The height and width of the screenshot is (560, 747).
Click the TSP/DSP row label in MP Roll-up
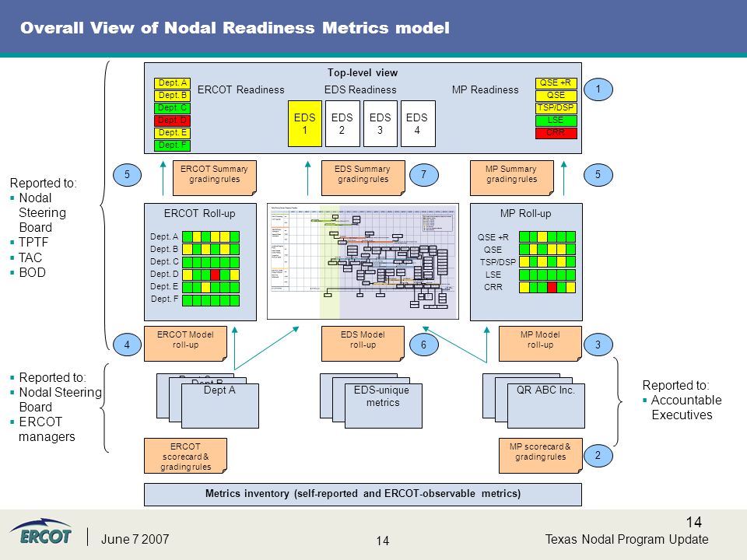pos(498,262)
